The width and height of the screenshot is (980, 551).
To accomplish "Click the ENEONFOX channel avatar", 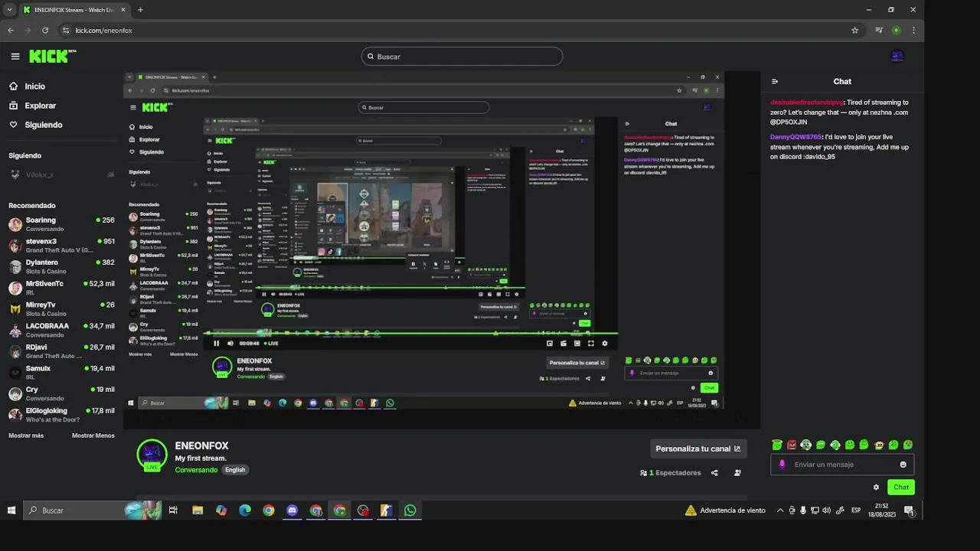I will pos(152,454).
